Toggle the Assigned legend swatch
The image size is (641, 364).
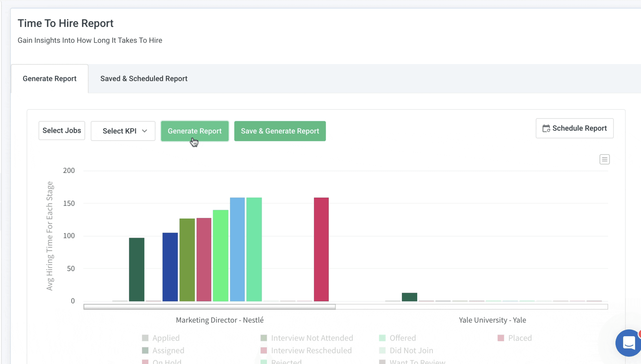[145, 351]
